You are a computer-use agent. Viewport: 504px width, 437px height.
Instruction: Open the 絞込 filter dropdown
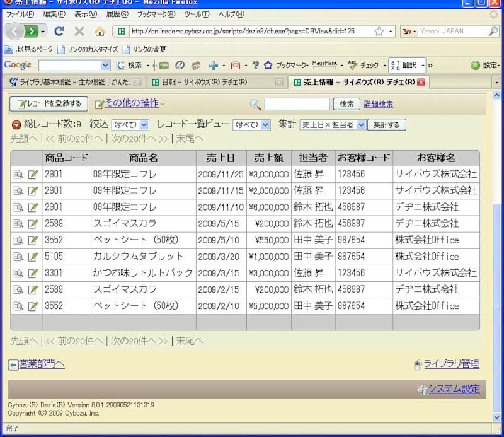click(x=130, y=125)
